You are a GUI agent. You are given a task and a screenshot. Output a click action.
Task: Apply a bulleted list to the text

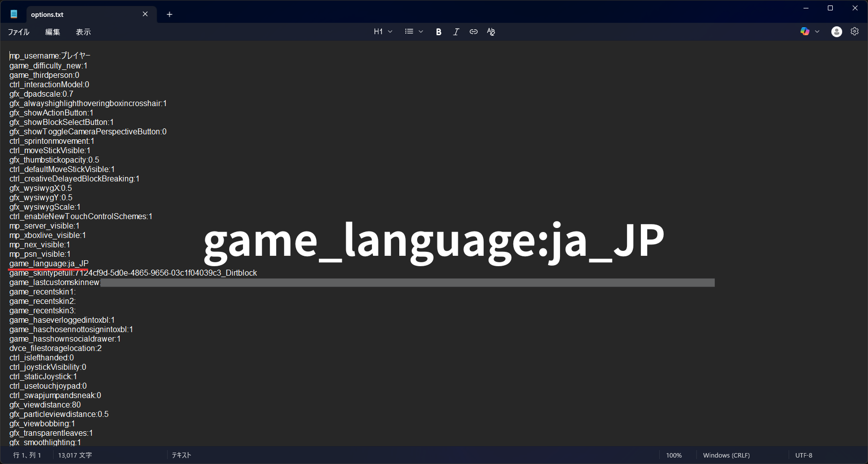pyautogui.click(x=409, y=31)
